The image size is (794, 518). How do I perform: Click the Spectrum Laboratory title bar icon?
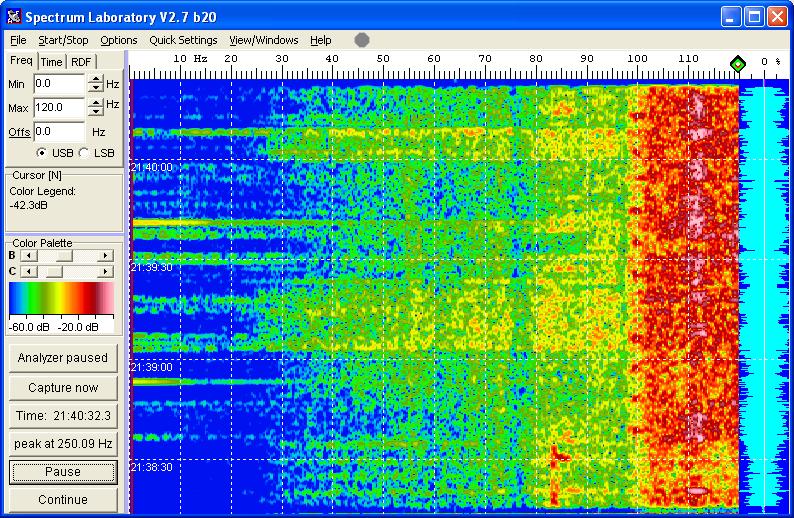[x=13, y=15]
